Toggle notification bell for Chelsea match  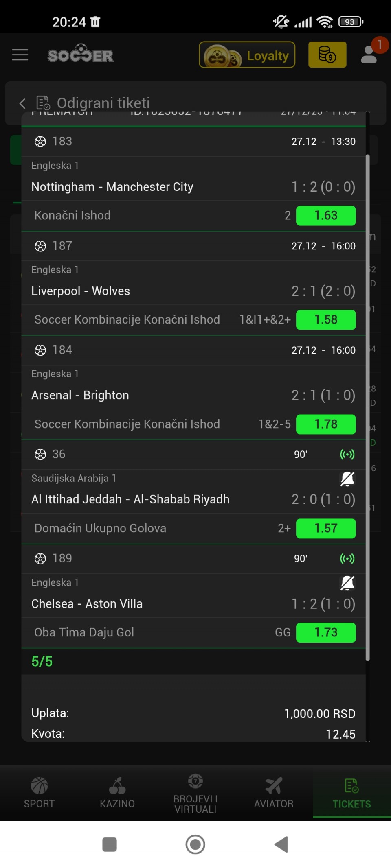pos(347,583)
